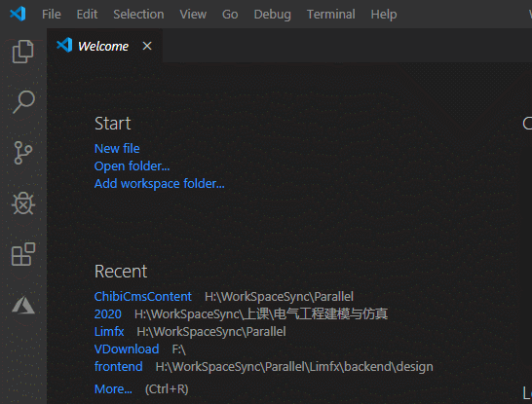Click the Open folder... link

pos(132,166)
